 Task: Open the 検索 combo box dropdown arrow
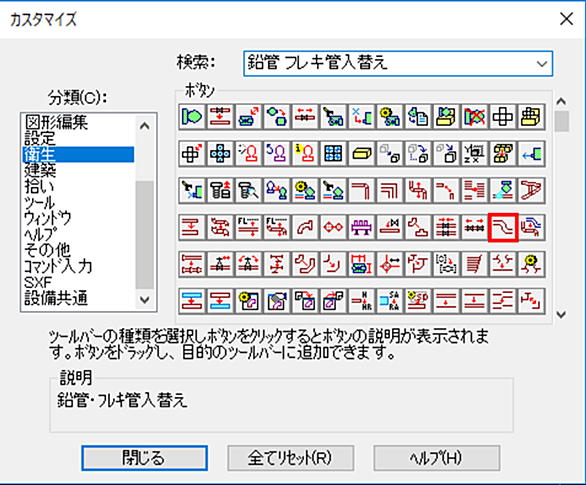542,64
